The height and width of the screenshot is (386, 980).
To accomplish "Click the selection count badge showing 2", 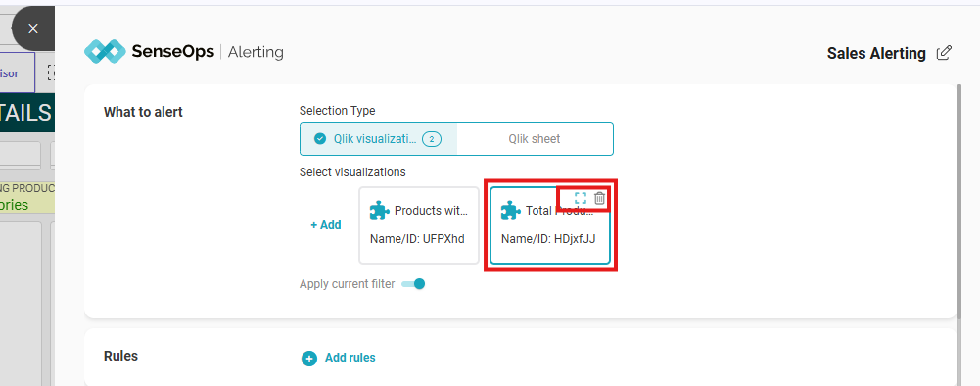I will coord(431,139).
